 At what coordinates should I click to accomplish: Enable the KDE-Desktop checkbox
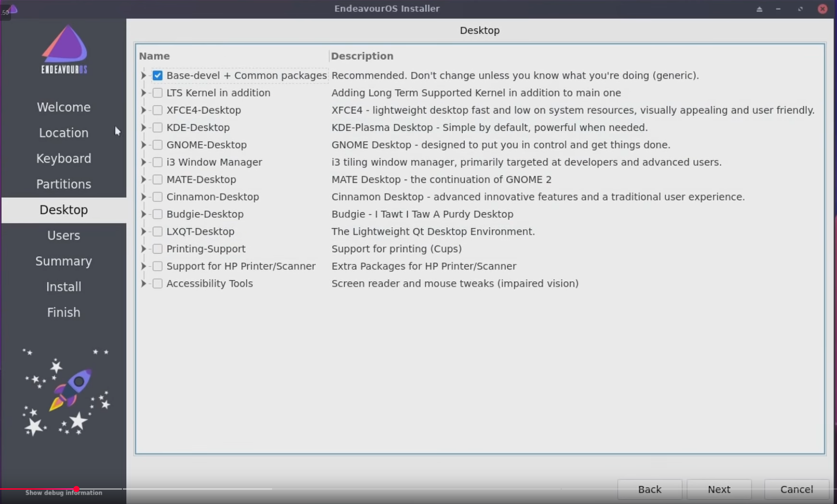click(158, 128)
